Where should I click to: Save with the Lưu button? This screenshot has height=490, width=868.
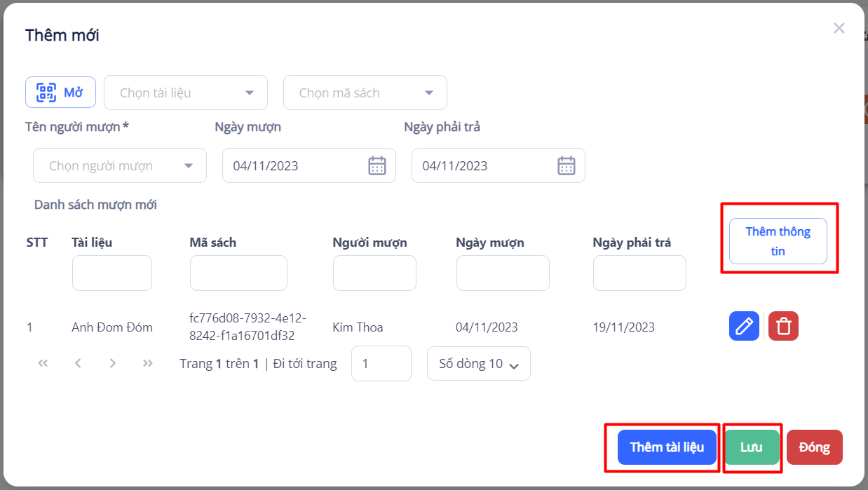coord(752,447)
